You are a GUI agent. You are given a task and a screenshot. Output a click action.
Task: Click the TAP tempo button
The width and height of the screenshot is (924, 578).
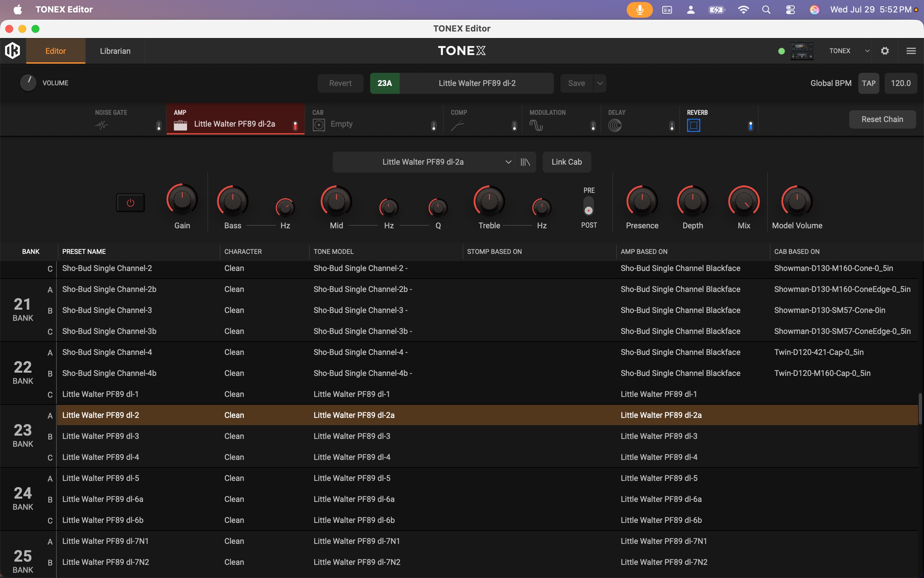pos(869,83)
